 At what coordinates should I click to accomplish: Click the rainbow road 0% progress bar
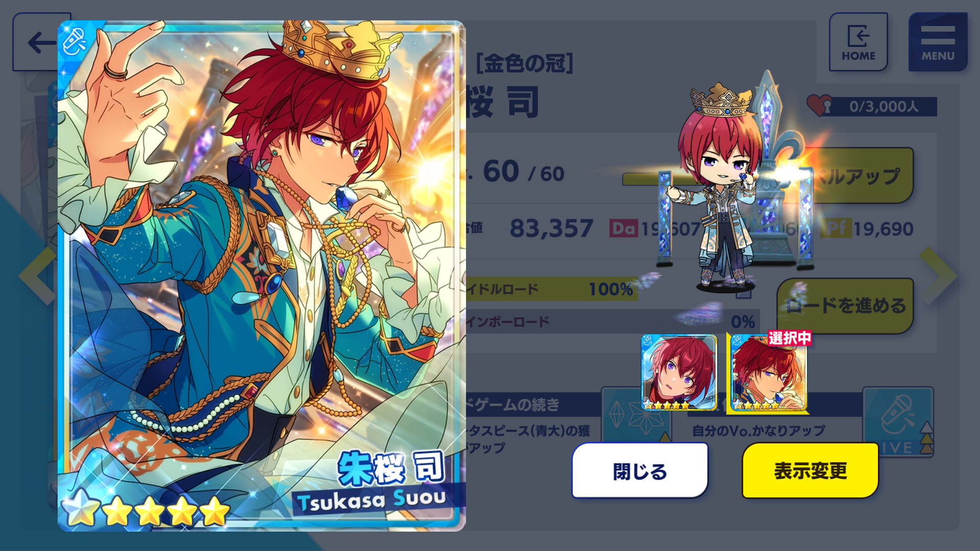pyautogui.click(x=611, y=321)
